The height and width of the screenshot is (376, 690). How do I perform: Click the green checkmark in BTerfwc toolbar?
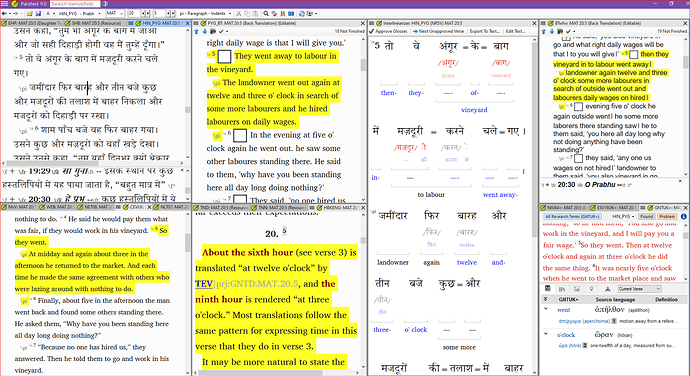click(568, 31)
